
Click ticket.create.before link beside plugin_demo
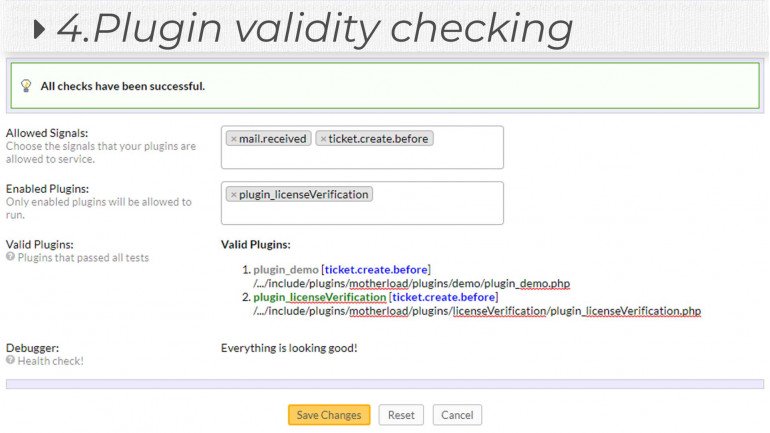click(376, 270)
